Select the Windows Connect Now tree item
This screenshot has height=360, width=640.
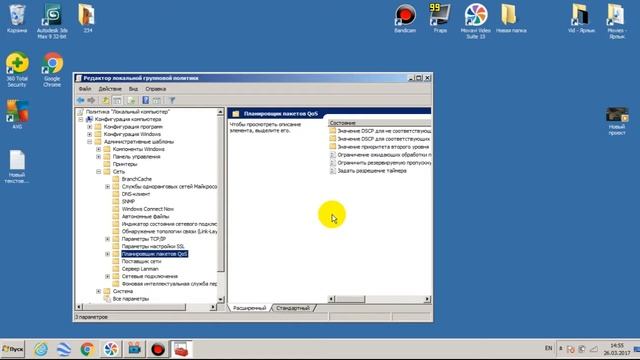[147, 209]
